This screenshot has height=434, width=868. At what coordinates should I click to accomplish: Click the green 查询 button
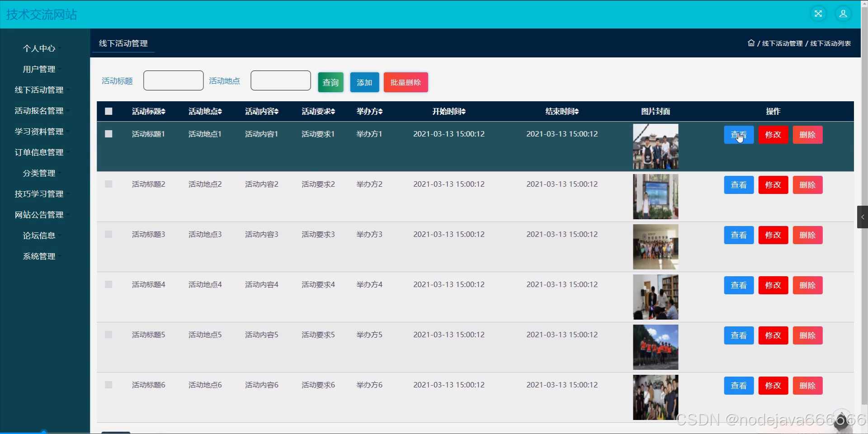pyautogui.click(x=330, y=82)
